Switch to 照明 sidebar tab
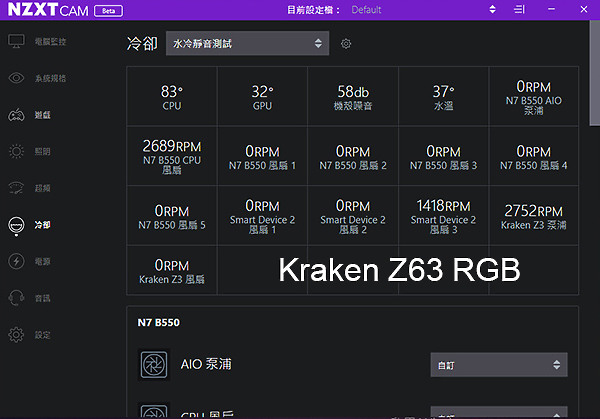Screen dimensions: 600x419 (x=42, y=152)
